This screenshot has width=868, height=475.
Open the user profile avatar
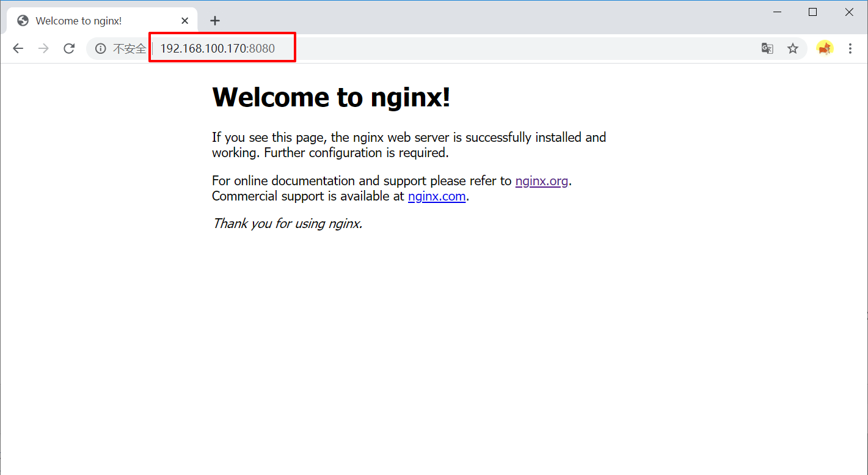(x=825, y=48)
